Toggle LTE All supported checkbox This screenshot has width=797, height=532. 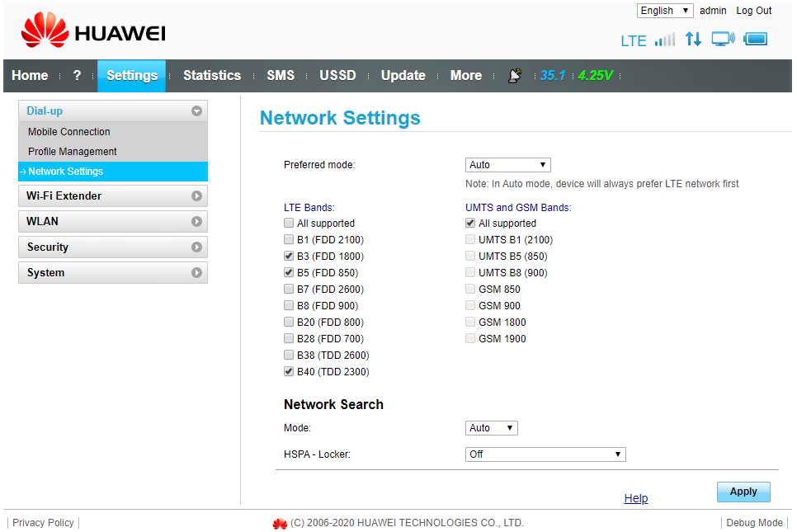[289, 223]
